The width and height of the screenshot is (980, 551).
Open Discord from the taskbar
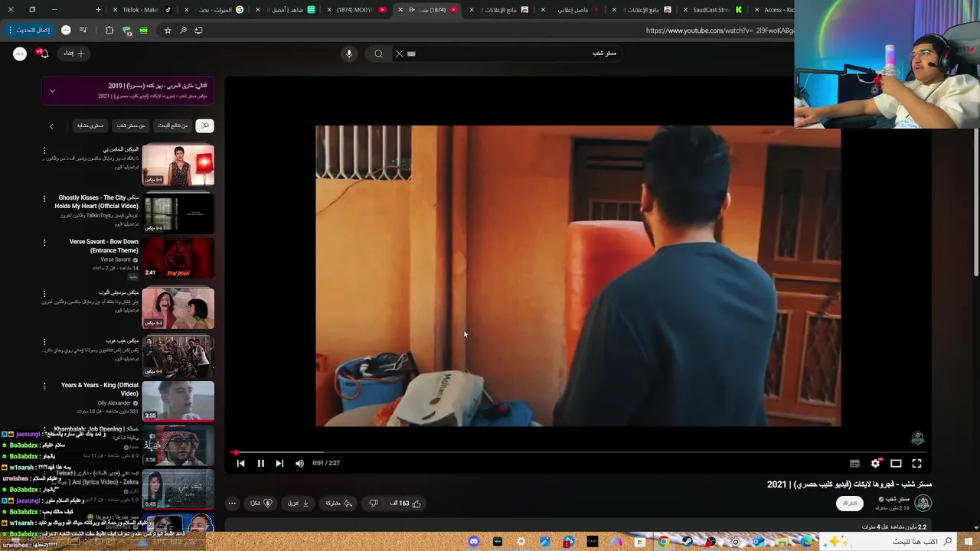[x=474, y=542]
